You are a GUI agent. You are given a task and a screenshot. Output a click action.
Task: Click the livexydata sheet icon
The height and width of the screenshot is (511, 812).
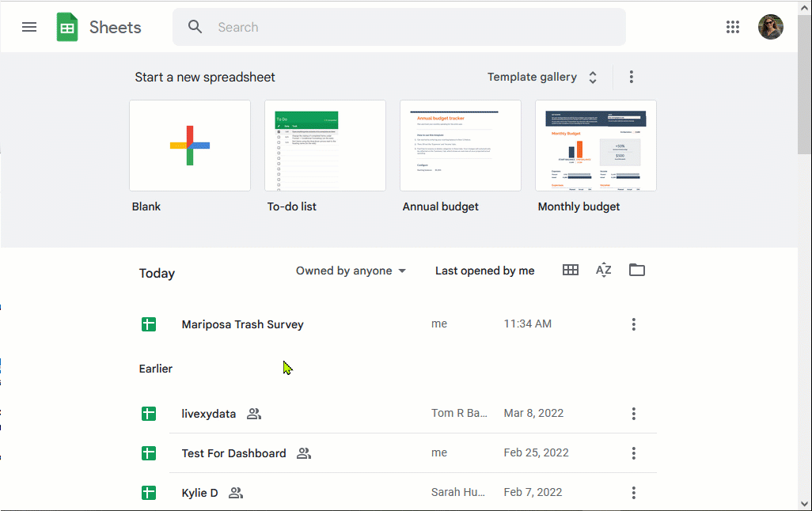pos(149,414)
